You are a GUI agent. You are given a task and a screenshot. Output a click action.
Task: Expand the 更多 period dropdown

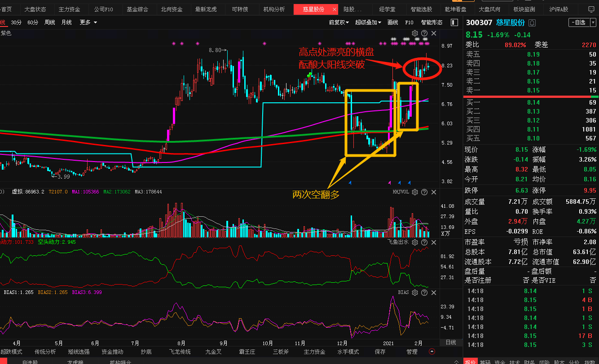click(x=88, y=22)
